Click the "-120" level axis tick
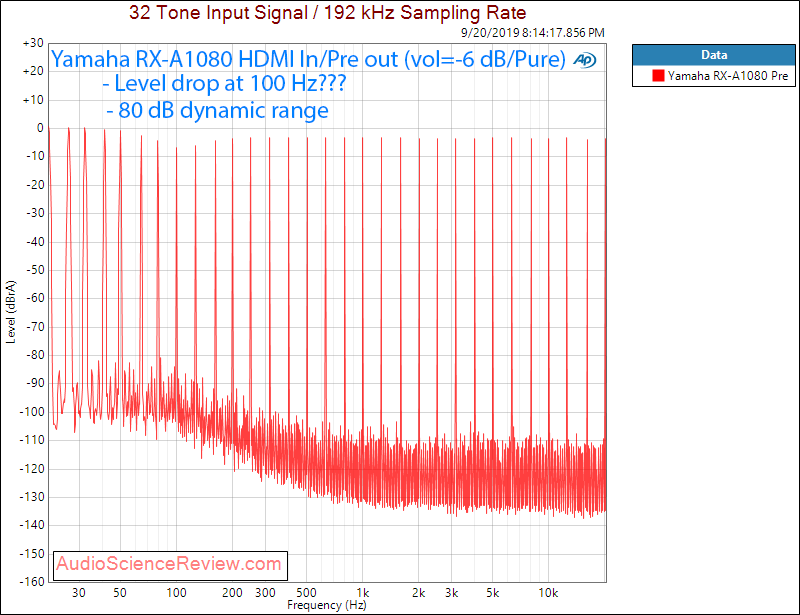The image size is (800, 615). [x=32, y=469]
